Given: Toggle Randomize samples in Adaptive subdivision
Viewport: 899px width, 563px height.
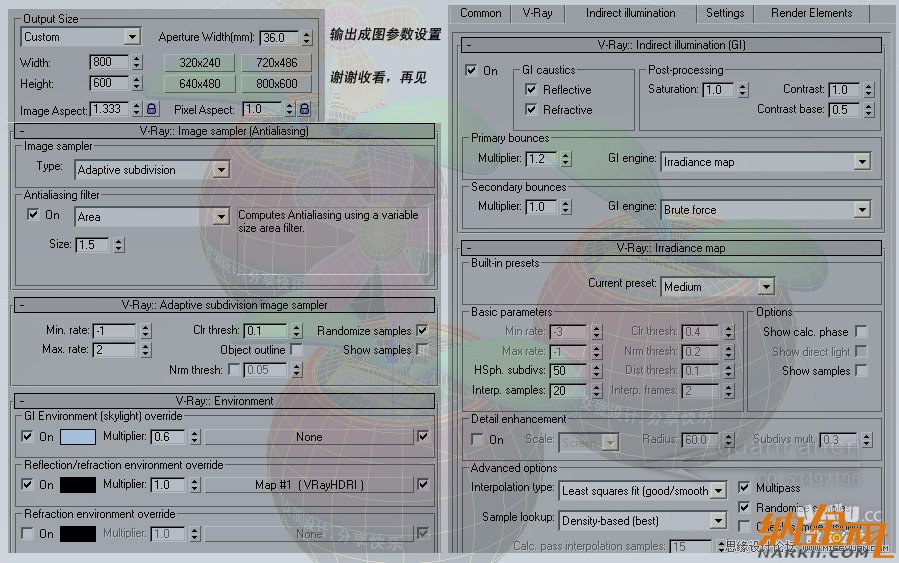Looking at the screenshot, I should point(423,330).
